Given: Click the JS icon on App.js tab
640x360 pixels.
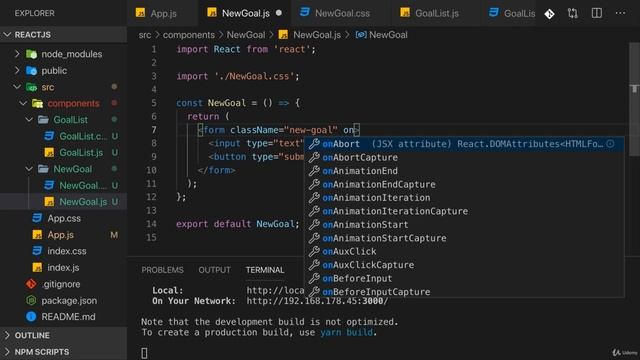Looking at the screenshot, I should 140,13.
